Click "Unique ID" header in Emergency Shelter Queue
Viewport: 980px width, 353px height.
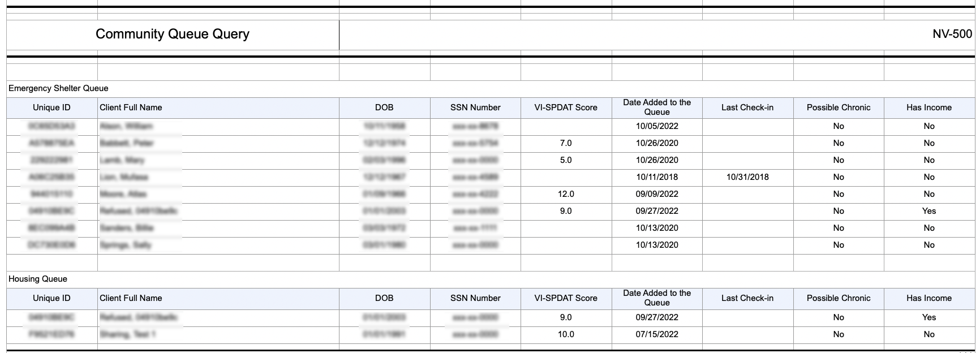51,107
